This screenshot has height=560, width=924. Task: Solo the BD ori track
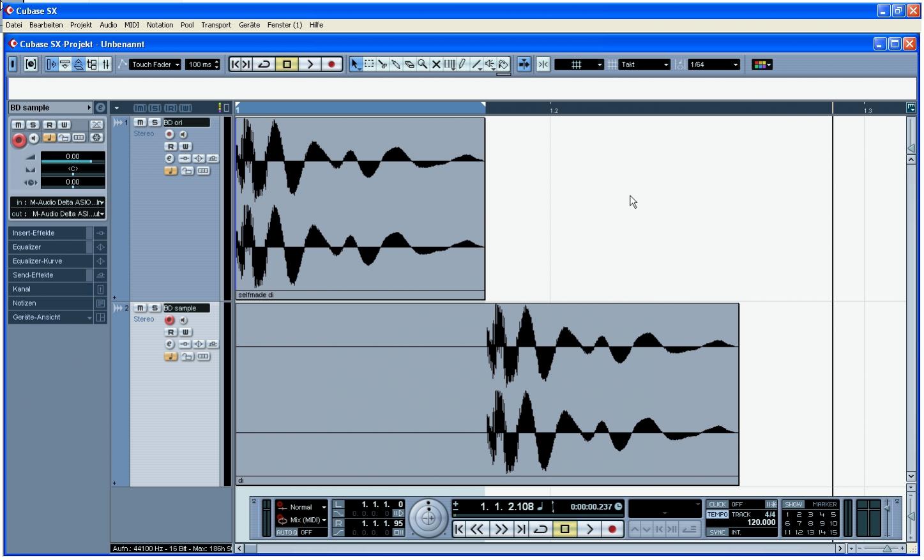click(x=154, y=123)
